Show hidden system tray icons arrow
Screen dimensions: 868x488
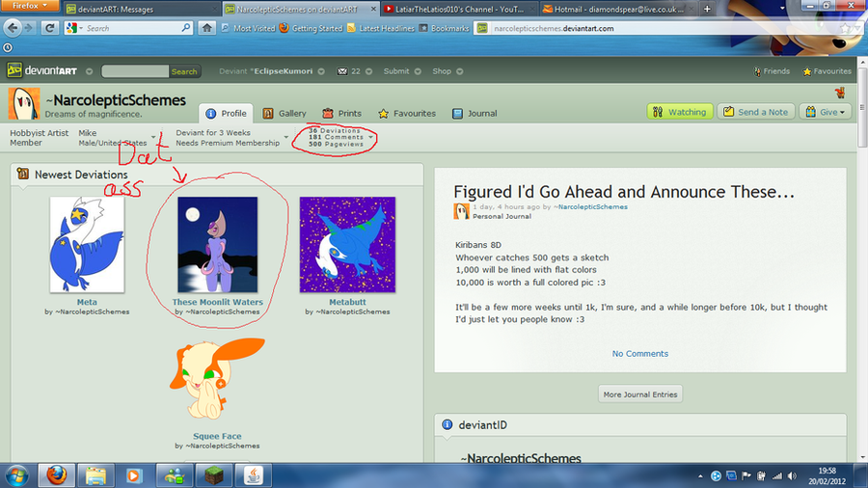point(700,475)
